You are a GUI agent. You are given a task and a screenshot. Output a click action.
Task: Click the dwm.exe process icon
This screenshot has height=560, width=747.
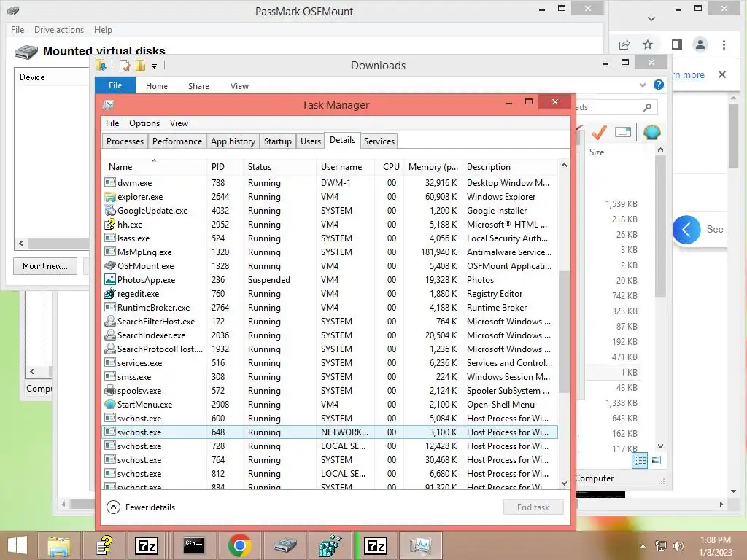click(110, 182)
